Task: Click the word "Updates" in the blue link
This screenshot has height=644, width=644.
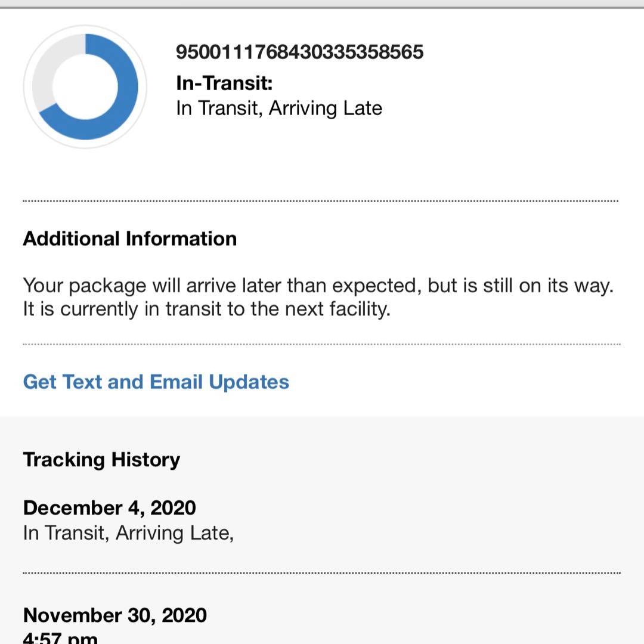Action: (x=249, y=382)
